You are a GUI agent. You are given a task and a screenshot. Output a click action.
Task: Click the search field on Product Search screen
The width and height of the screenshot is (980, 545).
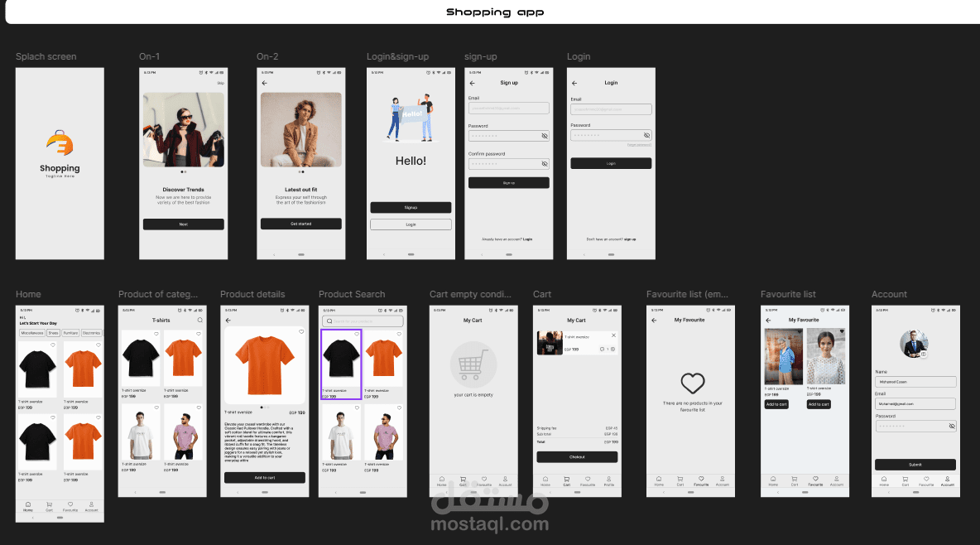[363, 321]
